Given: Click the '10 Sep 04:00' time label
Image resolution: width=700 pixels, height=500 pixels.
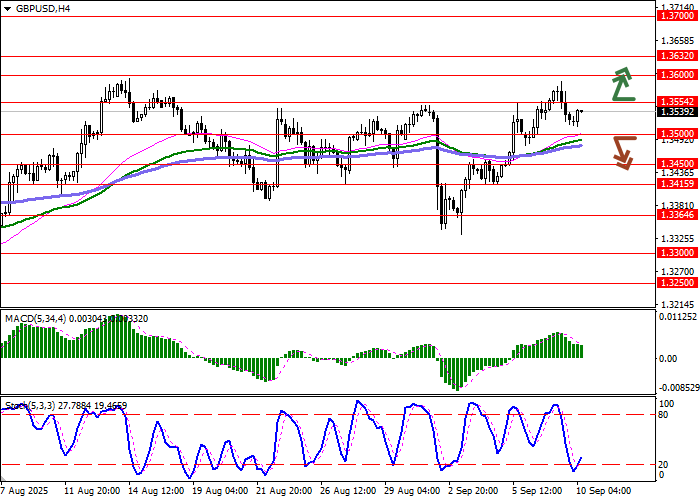Looking at the screenshot, I should pos(604,491).
